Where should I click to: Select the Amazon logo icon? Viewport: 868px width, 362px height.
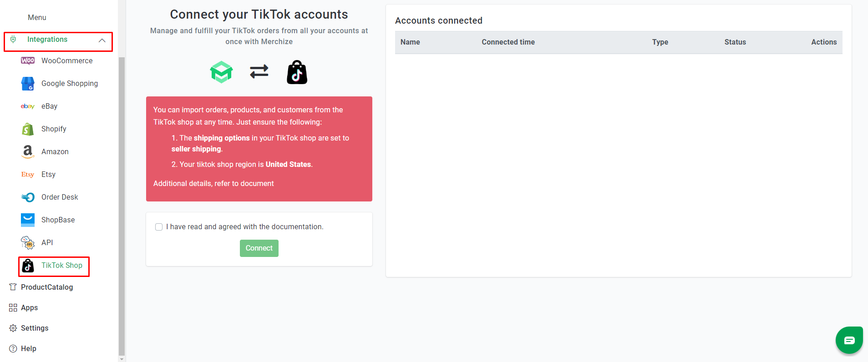pyautogui.click(x=28, y=152)
